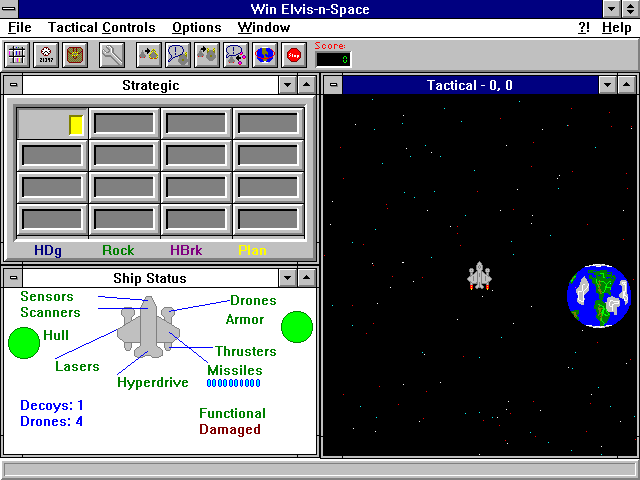Click the blue Drones: 4 counter
640x480 pixels.
pos(51,421)
